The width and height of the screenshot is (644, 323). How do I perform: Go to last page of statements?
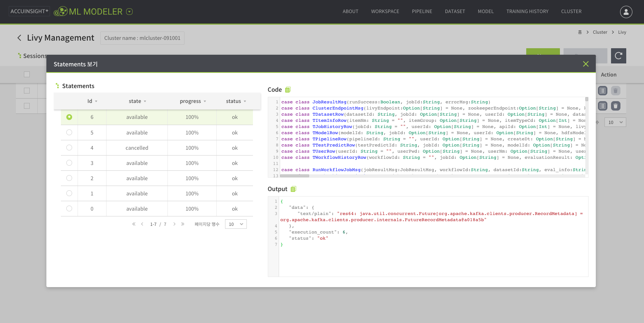pyautogui.click(x=183, y=224)
